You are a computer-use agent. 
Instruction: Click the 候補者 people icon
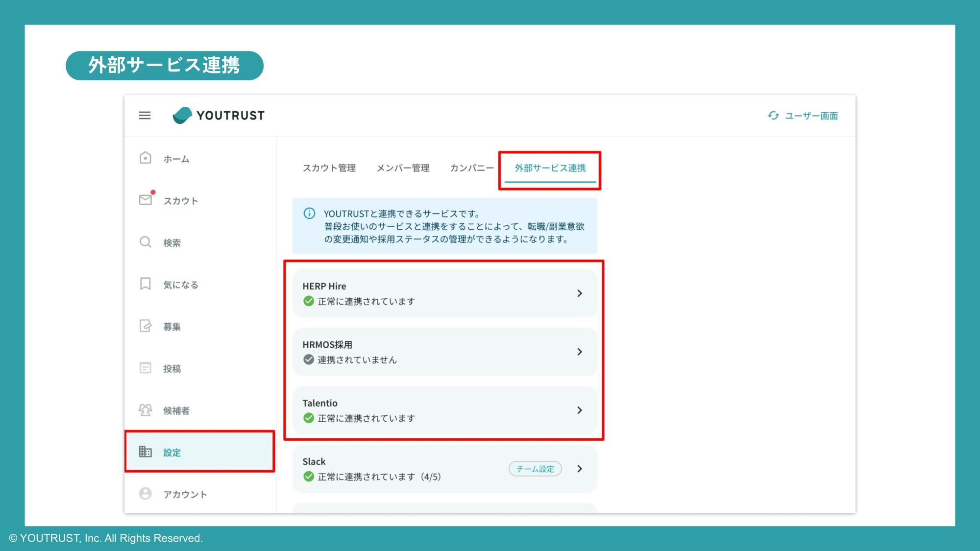click(145, 410)
